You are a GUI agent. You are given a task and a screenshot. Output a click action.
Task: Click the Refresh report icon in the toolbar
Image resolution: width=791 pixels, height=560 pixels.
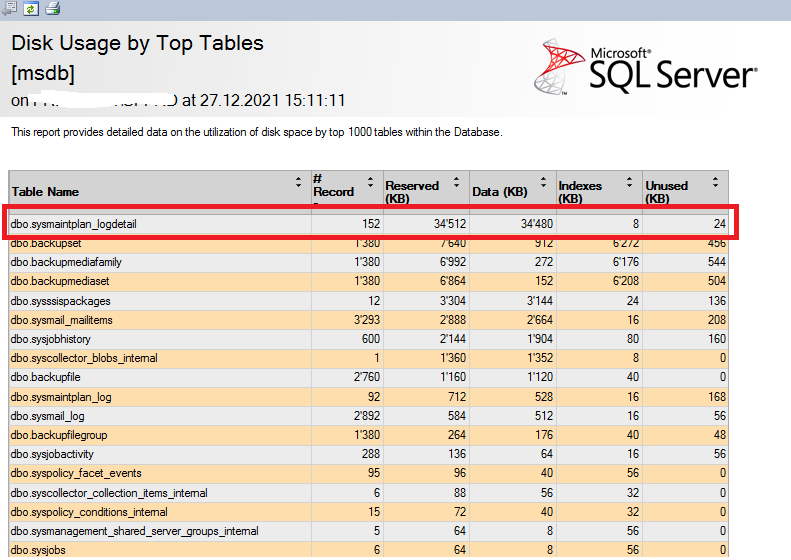click(31, 9)
